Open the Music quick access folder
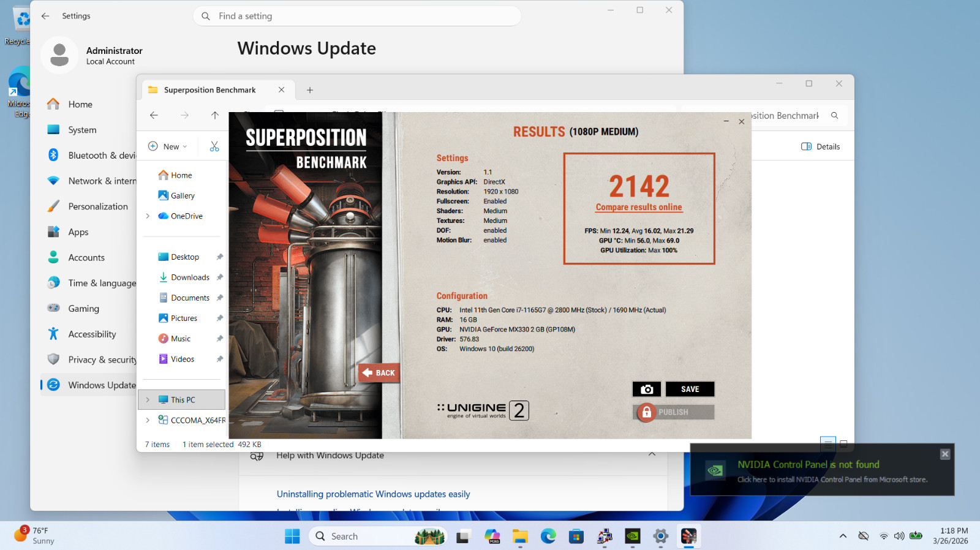Screen dimensions: 980x550 point(180,338)
